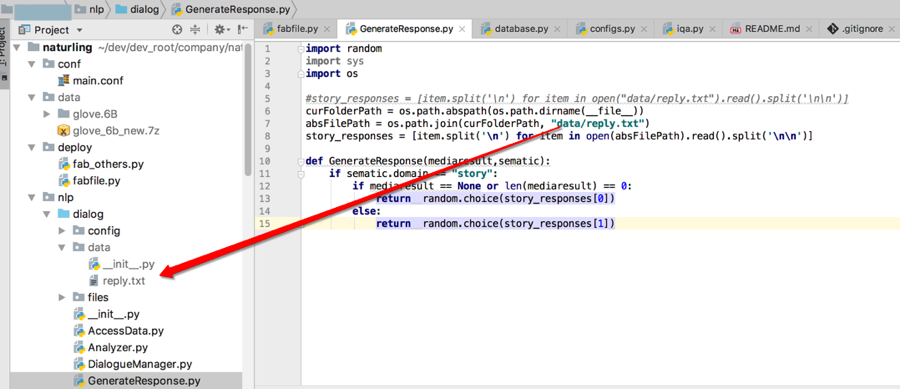Collapse the nlp folder

tap(32, 197)
